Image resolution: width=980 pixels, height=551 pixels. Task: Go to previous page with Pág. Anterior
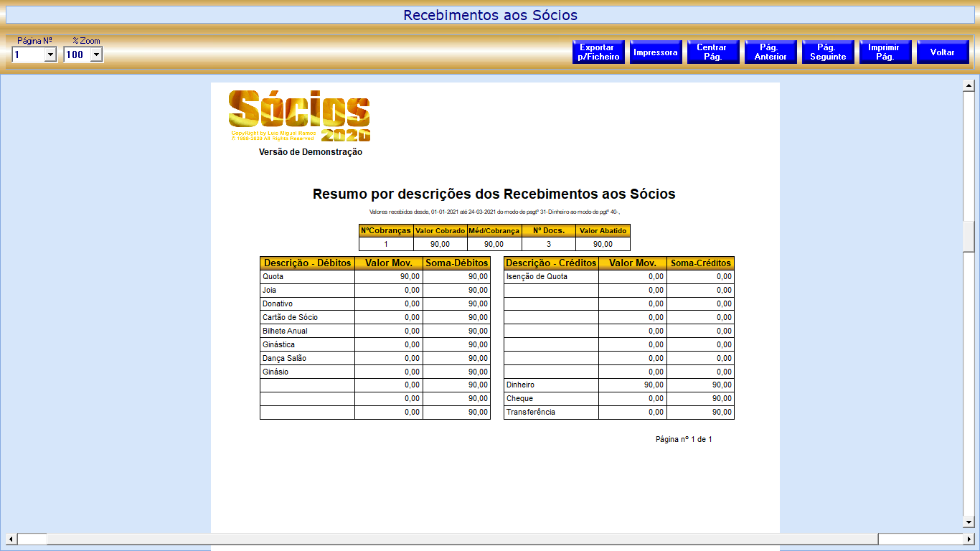pos(771,52)
